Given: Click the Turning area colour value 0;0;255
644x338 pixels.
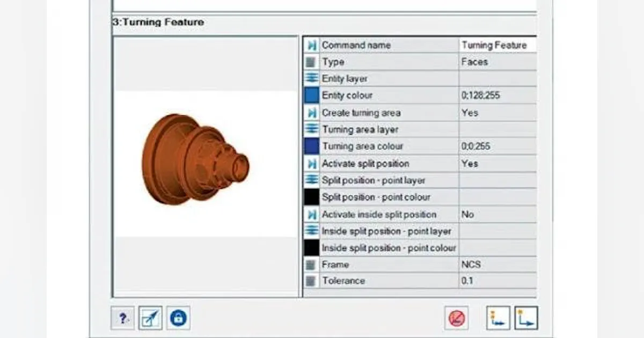Looking at the screenshot, I should pos(497,146).
